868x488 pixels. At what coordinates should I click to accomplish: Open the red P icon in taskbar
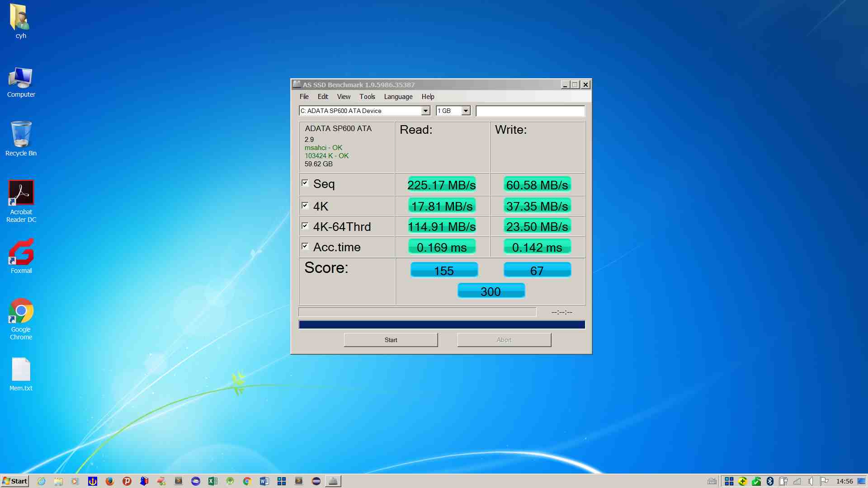click(x=127, y=481)
